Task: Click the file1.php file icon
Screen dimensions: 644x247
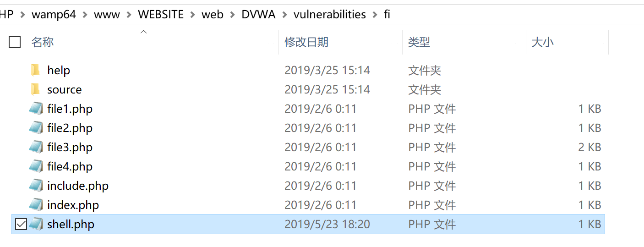Action: coord(36,109)
